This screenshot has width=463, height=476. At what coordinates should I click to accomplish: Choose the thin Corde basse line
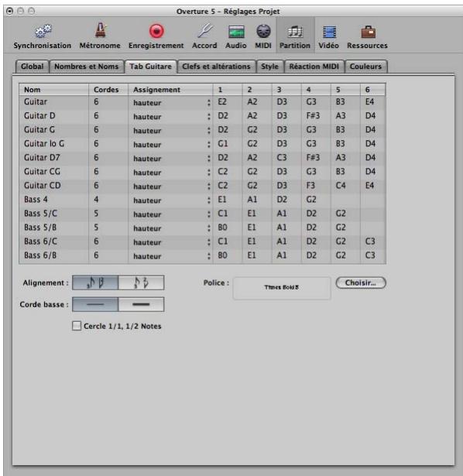tap(95, 304)
